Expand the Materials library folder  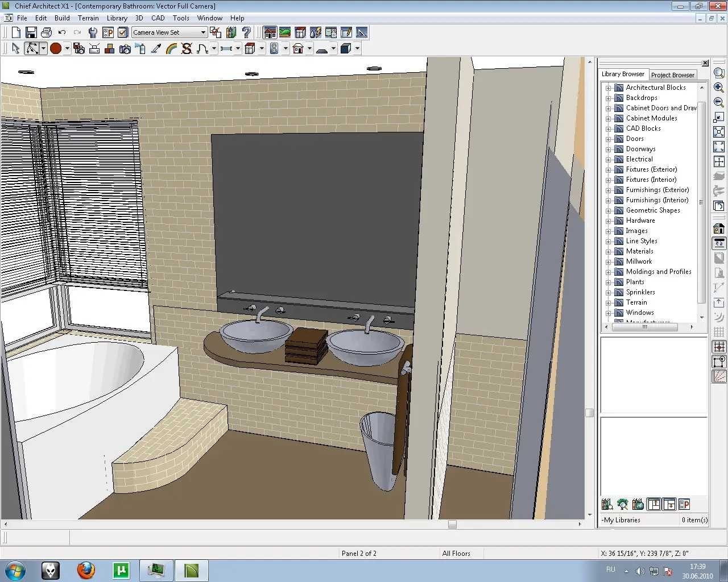[x=608, y=252]
